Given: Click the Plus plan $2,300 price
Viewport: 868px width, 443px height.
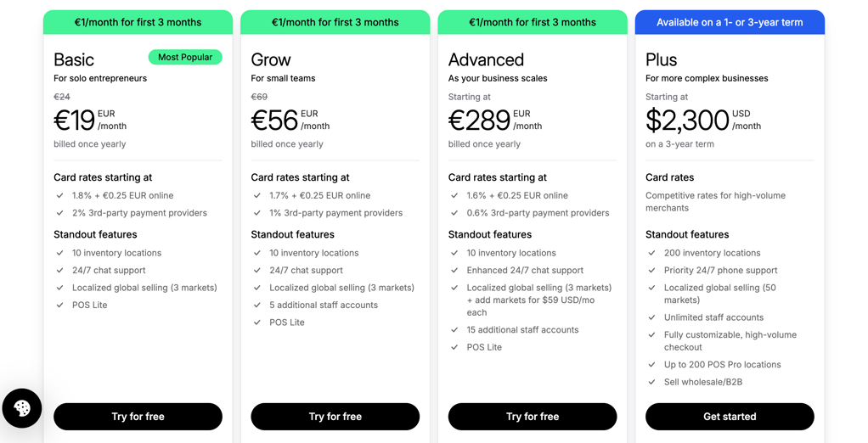Looking at the screenshot, I should (688, 120).
